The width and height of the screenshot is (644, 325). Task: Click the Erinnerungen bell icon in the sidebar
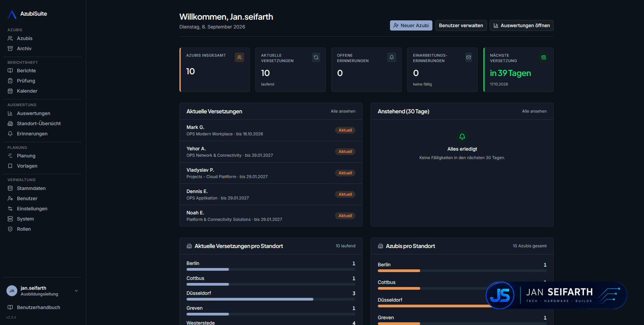(10, 134)
